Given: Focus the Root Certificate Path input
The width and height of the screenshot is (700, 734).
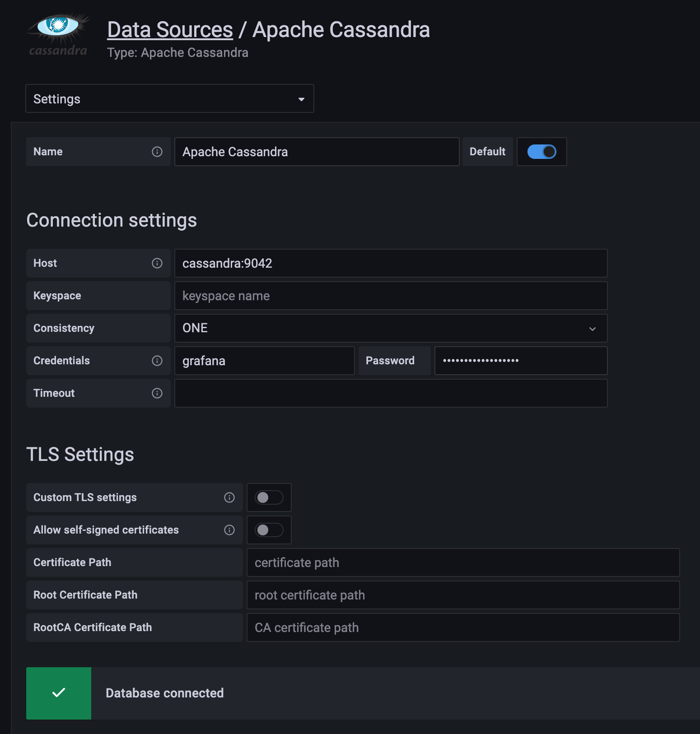Looking at the screenshot, I should point(463,595).
